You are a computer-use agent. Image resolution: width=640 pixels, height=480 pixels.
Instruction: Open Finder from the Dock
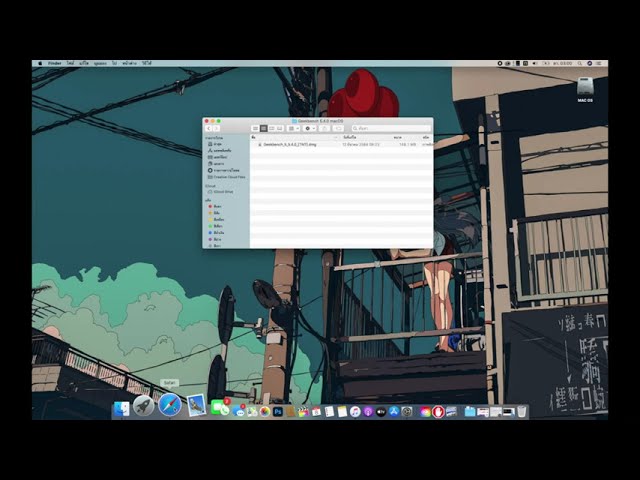pyautogui.click(x=122, y=409)
